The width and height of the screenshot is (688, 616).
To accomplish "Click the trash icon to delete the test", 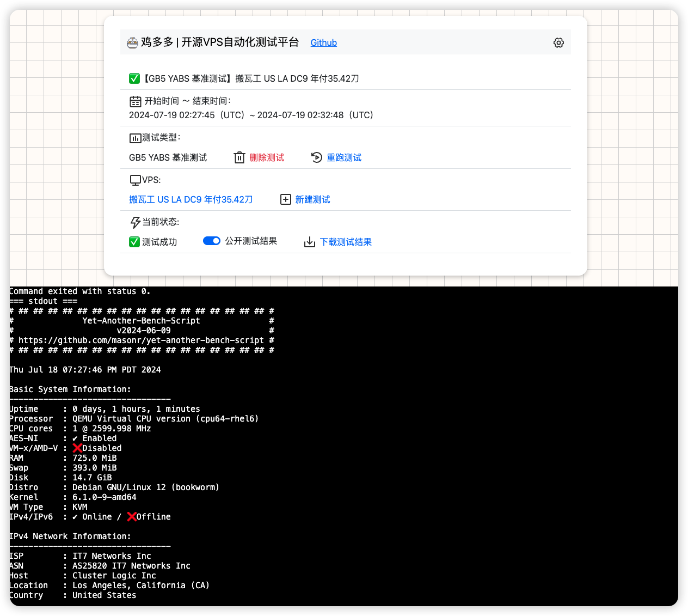I will click(239, 157).
